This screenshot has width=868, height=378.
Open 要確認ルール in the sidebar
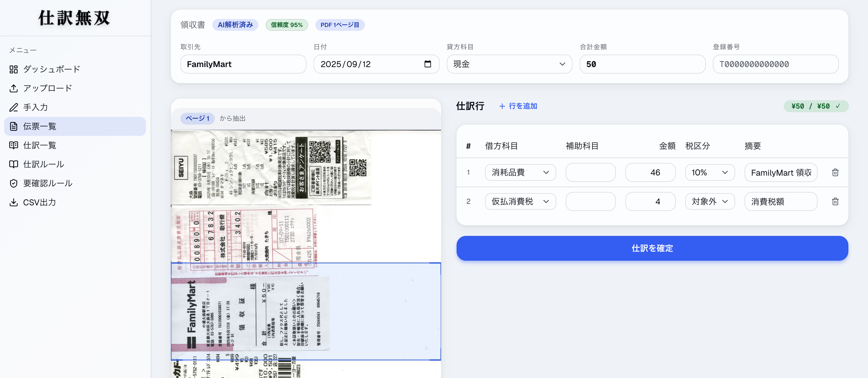[x=75, y=183]
